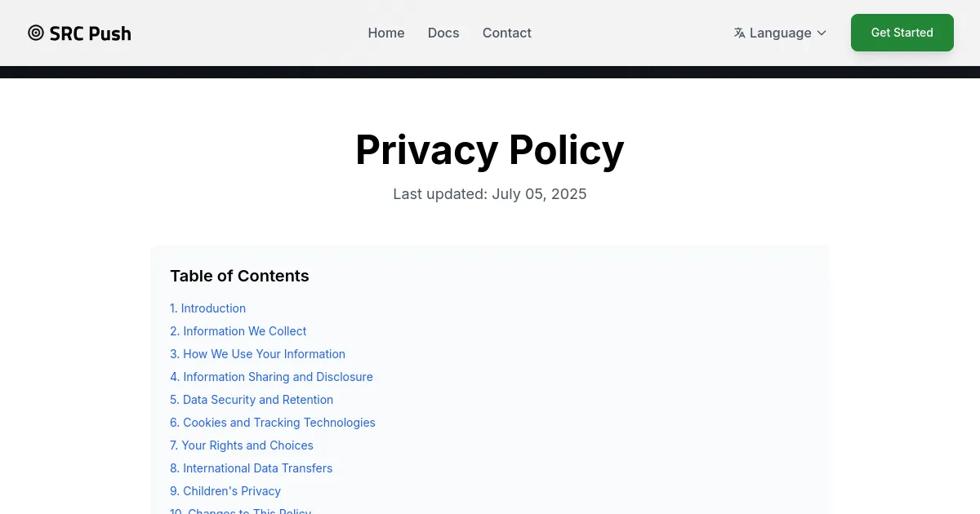Click the SRC Push target logo icon
The image size is (980, 514).
tap(36, 33)
